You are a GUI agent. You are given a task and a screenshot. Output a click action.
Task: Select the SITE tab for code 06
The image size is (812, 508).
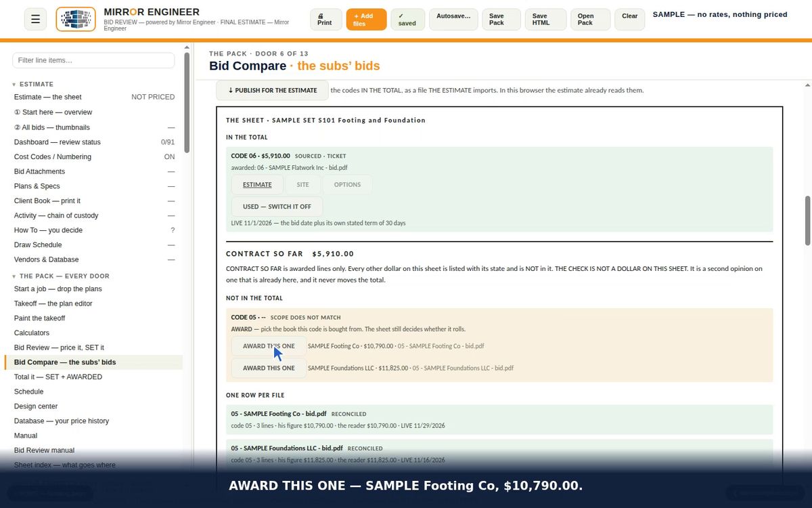[x=302, y=185]
